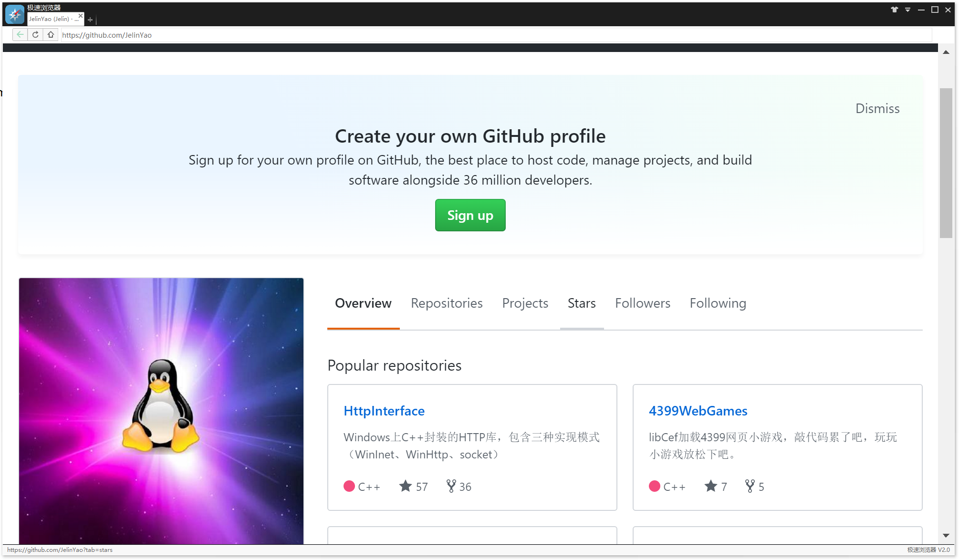Click the scrollbar down arrow
Image resolution: width=959 pixels, height=560 pixels.
pyautogui.click(x=946, y=536)
